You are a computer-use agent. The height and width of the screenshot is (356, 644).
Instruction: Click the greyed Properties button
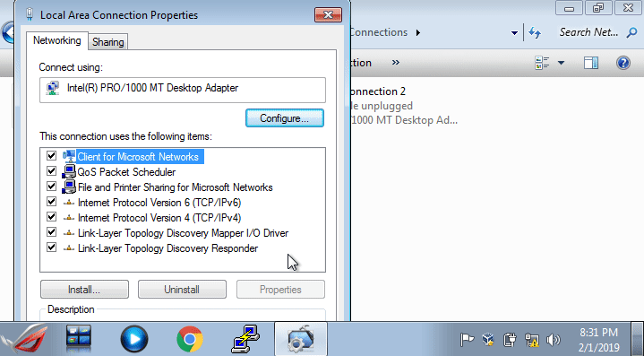pos(280,290)
